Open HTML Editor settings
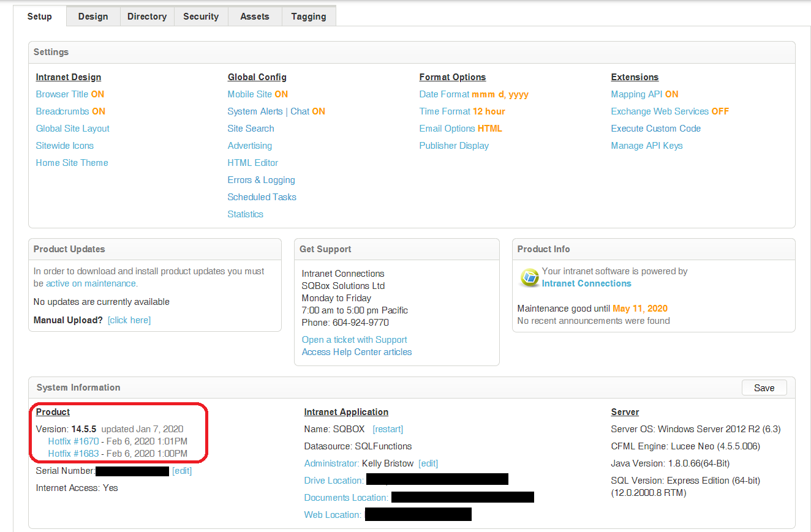The height and width of the screenshot is (532, 811). [253, 163]
